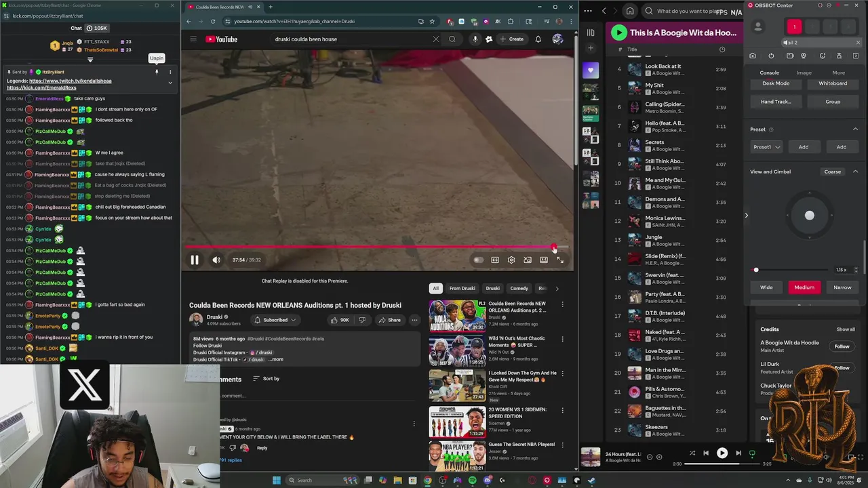Switch to OBSBOT More tab

839,73
